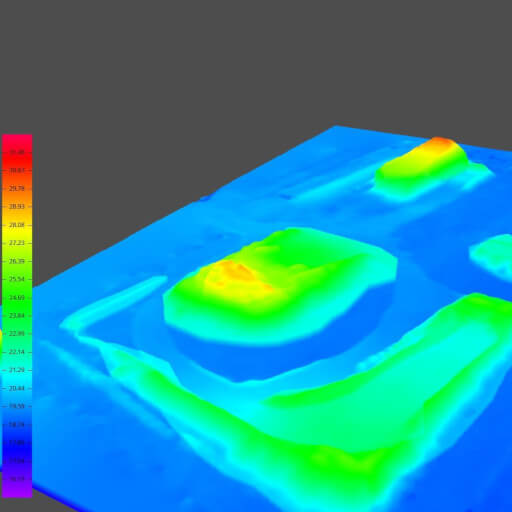
Task: Click the 28.08 yellow legend level
Action: click(x=17, y=225)
